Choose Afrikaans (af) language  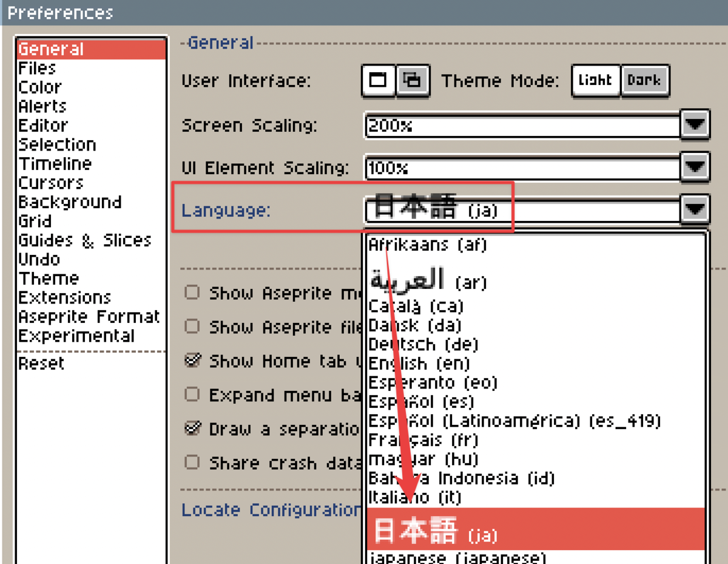pos(536,245)
